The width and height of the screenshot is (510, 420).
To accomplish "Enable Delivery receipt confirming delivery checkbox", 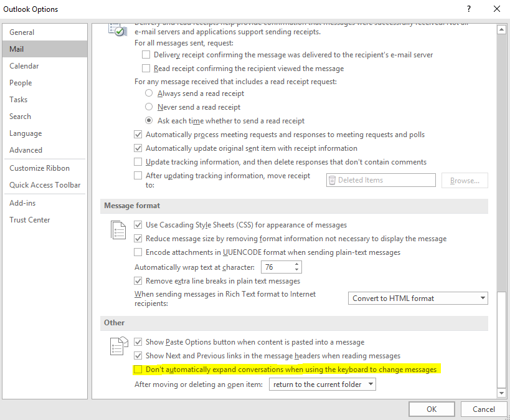I will tap(146, 55).
